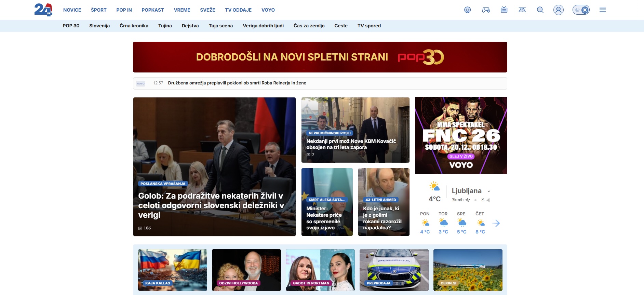Open the breaking news about Rob Reiner

pos(237,83)
